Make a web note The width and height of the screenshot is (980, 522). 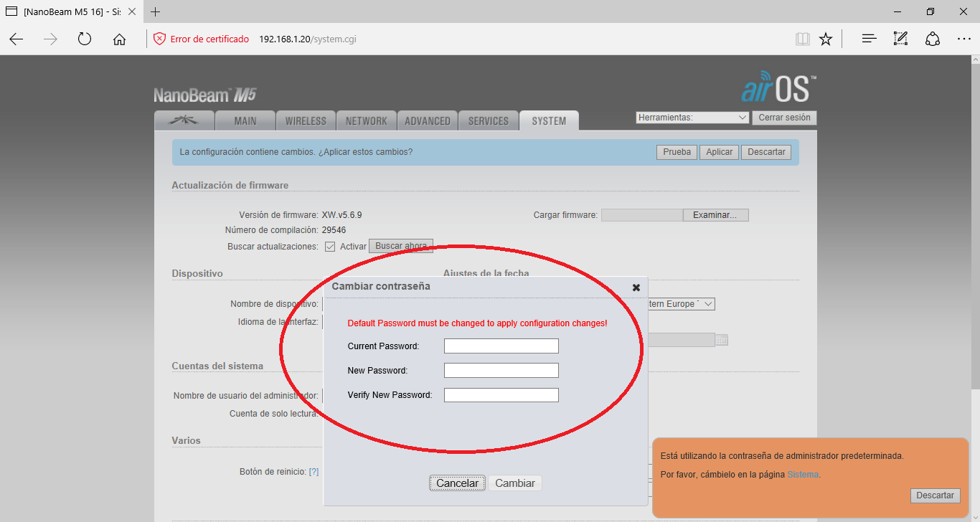(900, 39)
